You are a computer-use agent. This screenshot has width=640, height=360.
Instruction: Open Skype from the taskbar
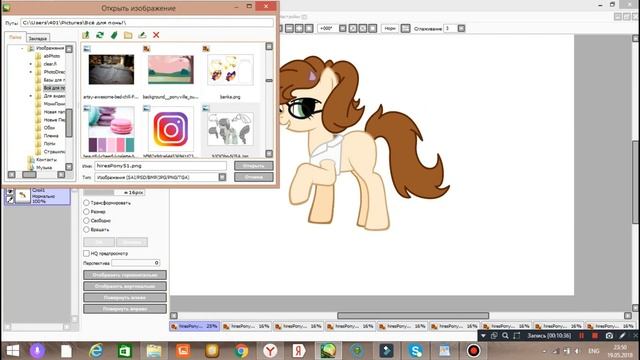[415, 351]
